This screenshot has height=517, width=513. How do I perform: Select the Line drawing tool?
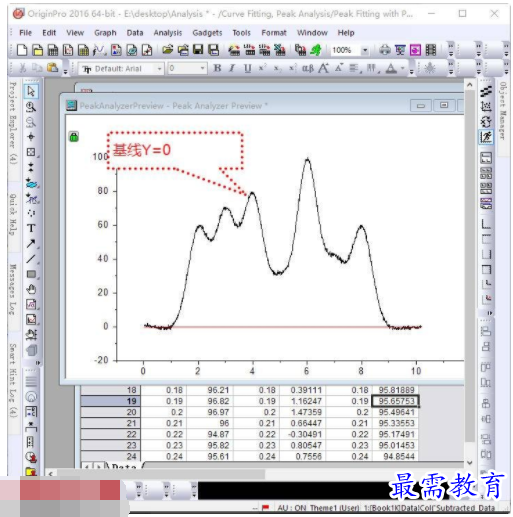31,259
